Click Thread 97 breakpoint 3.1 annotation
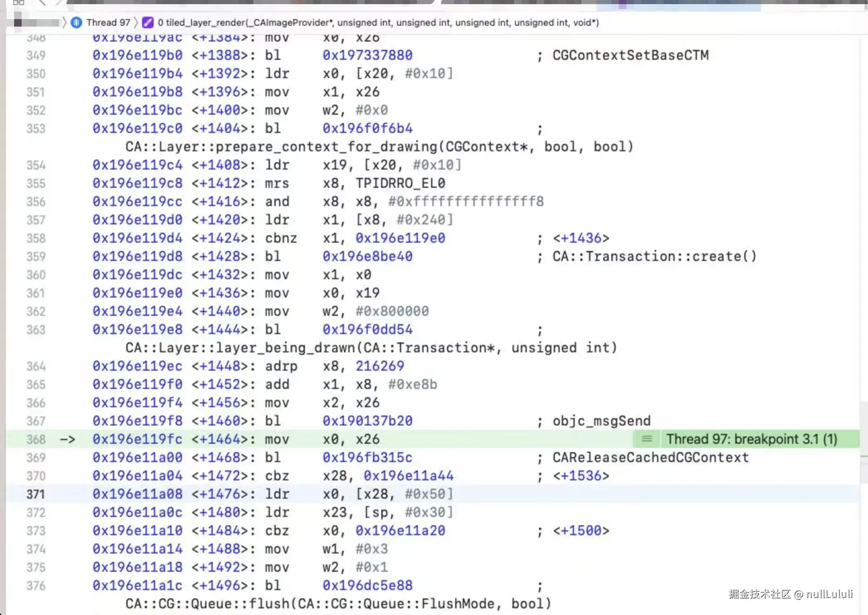The image size is (868, 615). coord(751,439)
